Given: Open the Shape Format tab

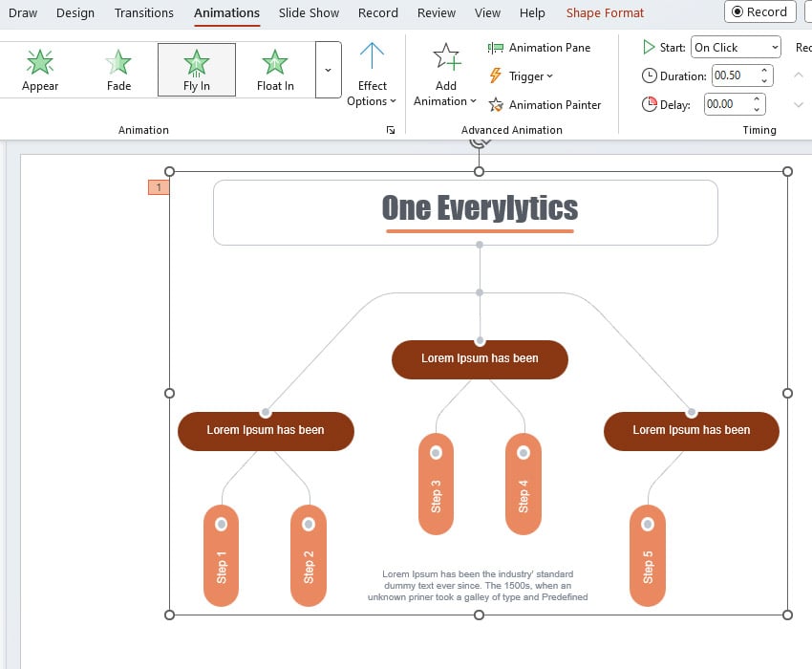Looking at the screenshot, I should pyautogui.click(x=605, y=13).
